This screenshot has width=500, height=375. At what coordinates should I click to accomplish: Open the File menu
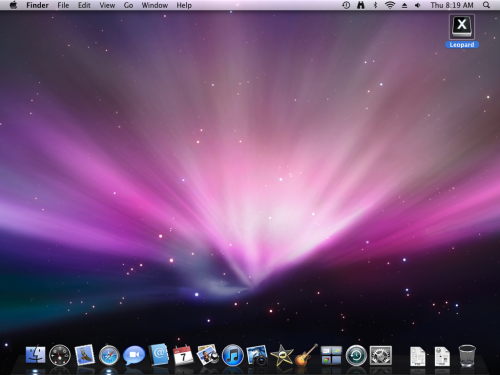coord(63,5)
